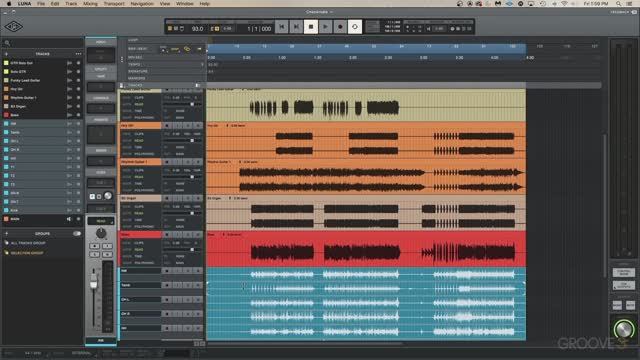Select the first edit tool icon in BAR/BEAT row
The image size is (640, 360).
pos(164,49)
